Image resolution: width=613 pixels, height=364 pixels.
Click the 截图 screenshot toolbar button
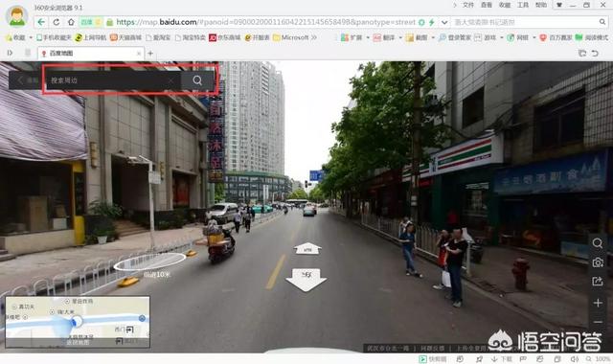(x=417, y=38)
